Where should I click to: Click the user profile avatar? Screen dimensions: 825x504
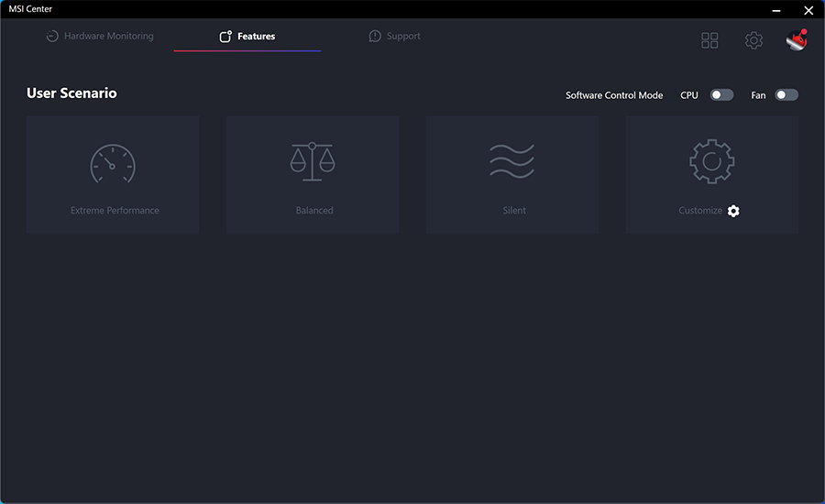tap(797, 40)
